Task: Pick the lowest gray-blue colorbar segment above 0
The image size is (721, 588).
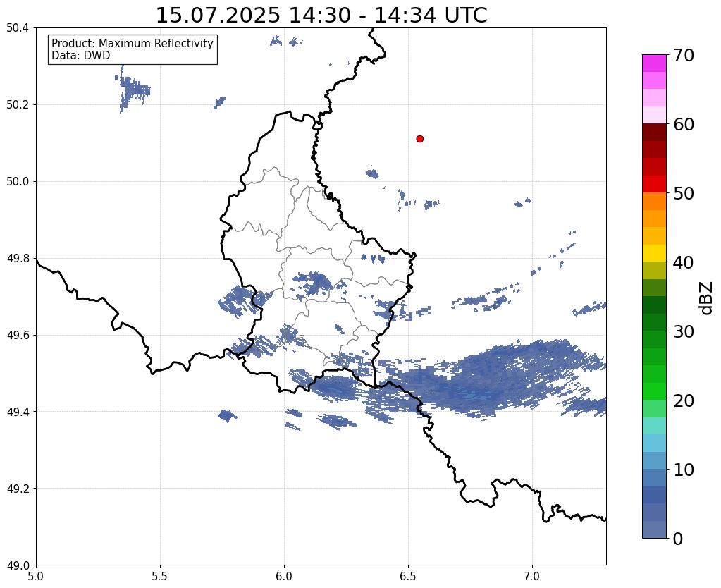Action: (654, 529)
